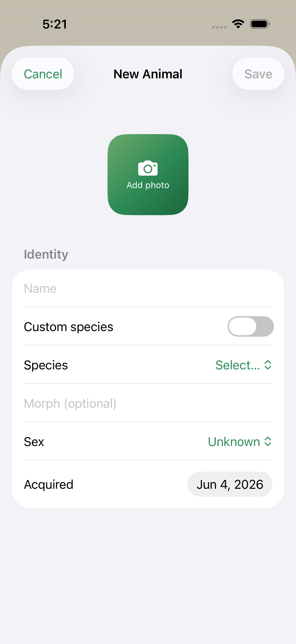Enable the Custom species switch
This screenshot has width=296, height=644.
point(251,326)
